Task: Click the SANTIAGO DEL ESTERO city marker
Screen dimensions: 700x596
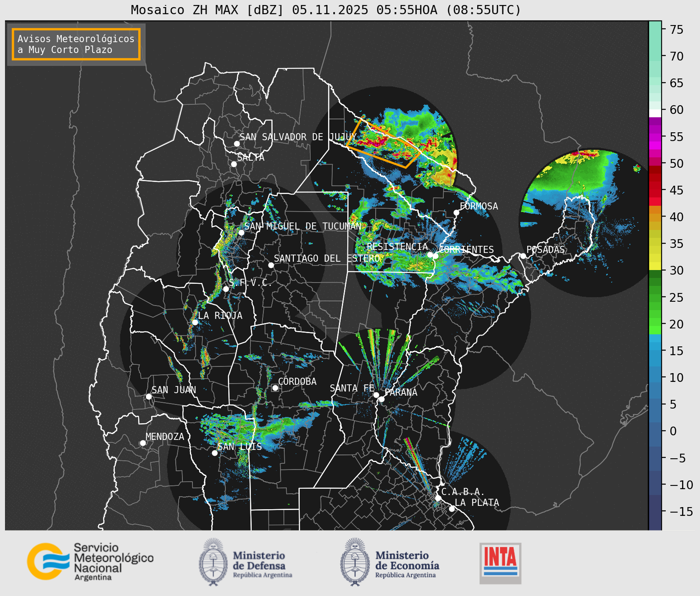Action: click(271, 265)
